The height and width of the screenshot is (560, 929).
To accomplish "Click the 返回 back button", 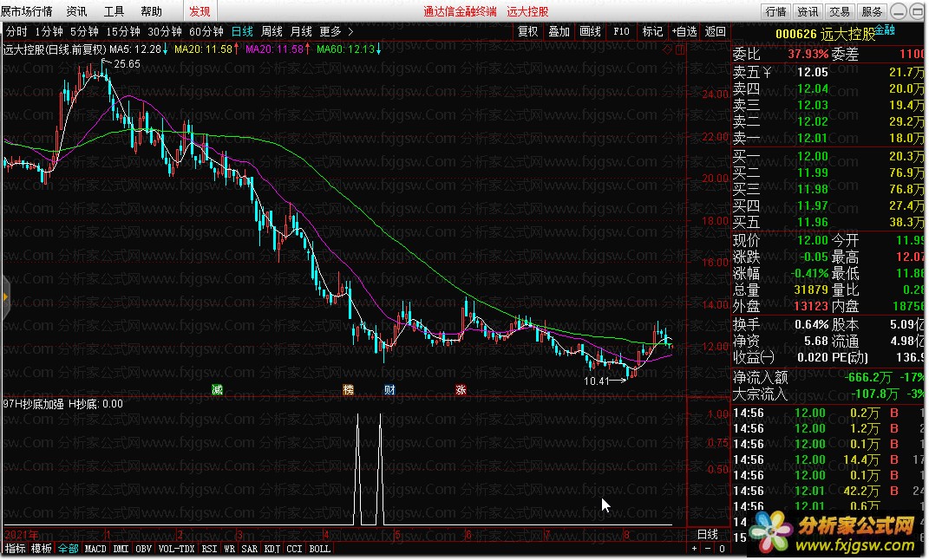I will point(715,31).
